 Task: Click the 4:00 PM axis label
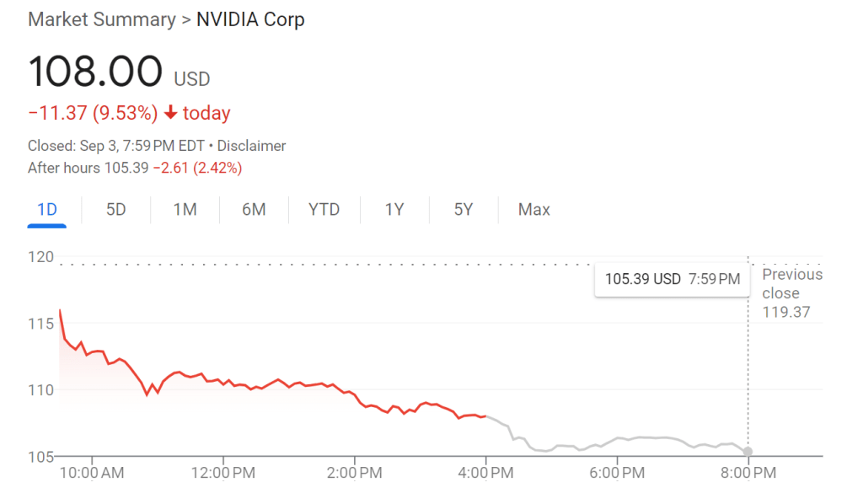[x=485, y=473]
